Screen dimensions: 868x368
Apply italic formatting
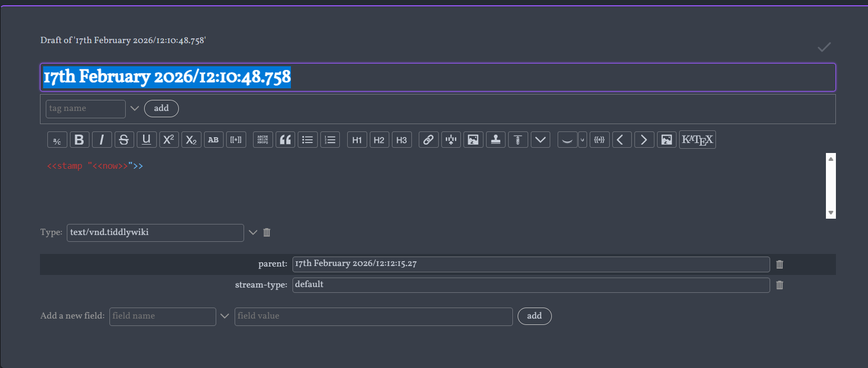[x=102, y=140]
